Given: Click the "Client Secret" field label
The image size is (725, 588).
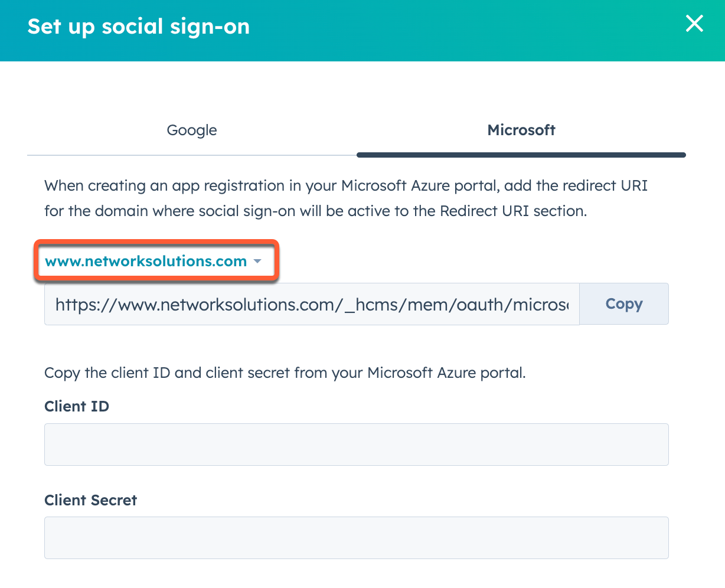Looking at the screenshot, I should tap(90, 501).
